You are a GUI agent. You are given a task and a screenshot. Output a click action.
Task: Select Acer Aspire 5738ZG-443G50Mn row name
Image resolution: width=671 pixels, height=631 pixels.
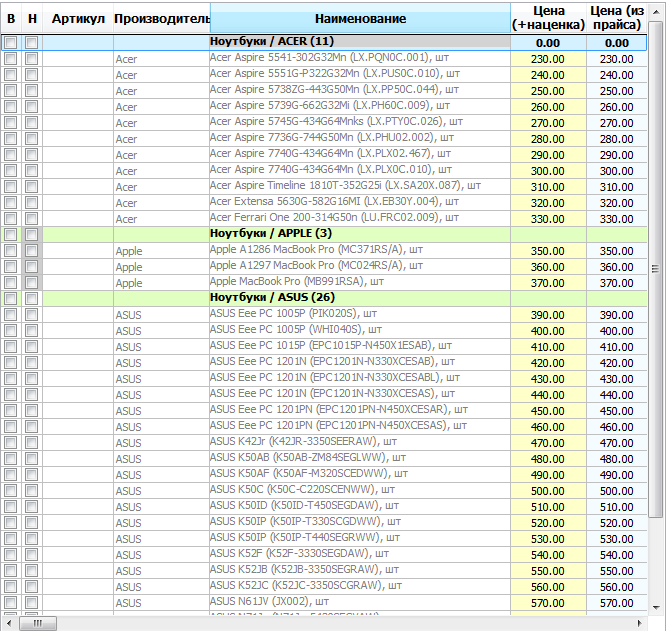coord(360,91)
